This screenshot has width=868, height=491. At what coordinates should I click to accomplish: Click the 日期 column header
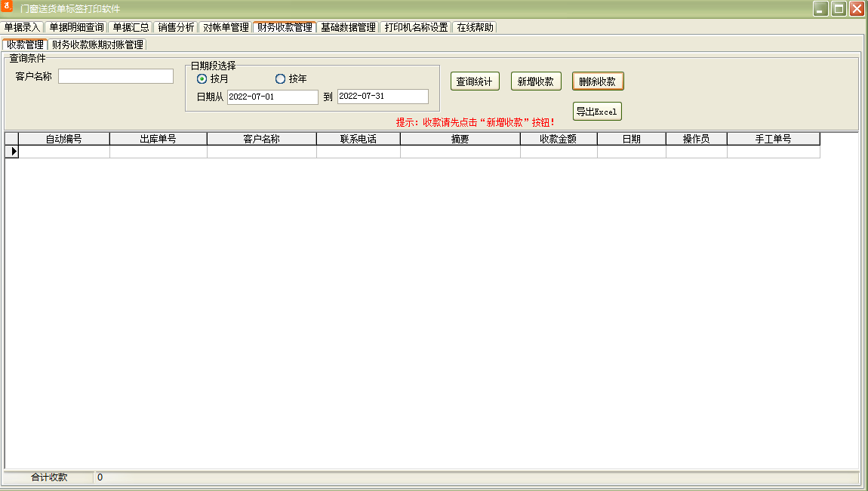click(x=632, y=139)
